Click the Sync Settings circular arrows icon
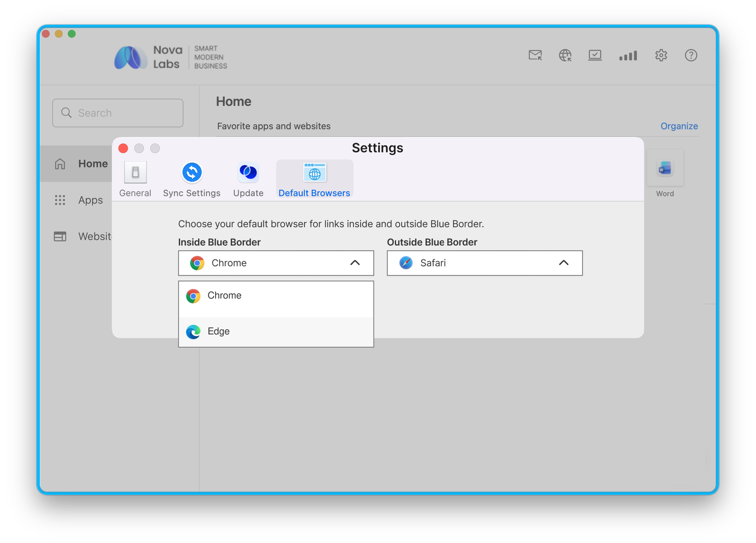Viewport: 756px width, 543px height. [x=192, y=172]
